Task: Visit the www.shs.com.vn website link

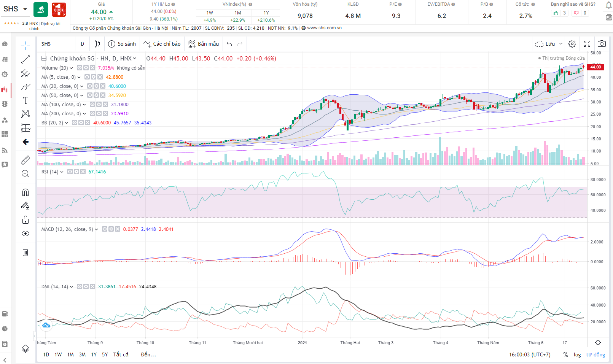Action: pos(324,28)
